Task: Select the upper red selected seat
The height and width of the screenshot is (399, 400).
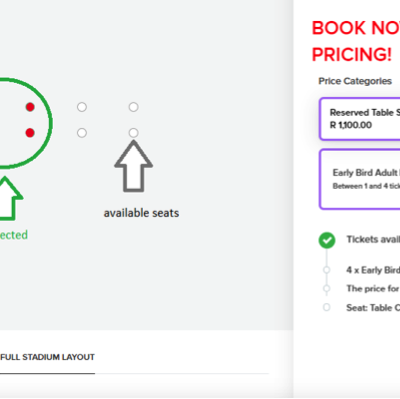Action: tap(30, 107)
